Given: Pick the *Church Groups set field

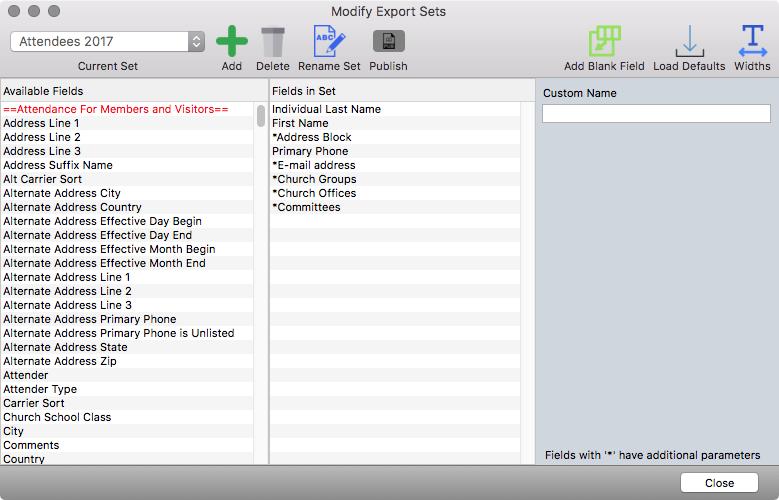Looking at the screenshot, I should click(x=314, y=179).
